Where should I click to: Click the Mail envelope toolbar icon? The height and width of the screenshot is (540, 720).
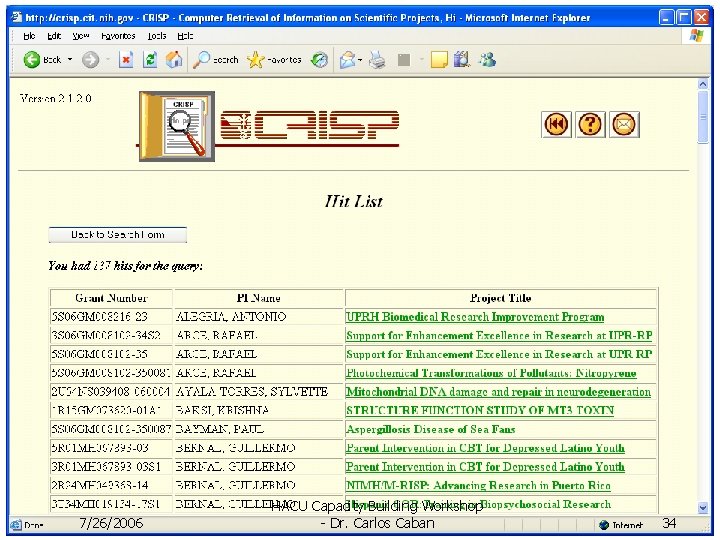(348, 60)
